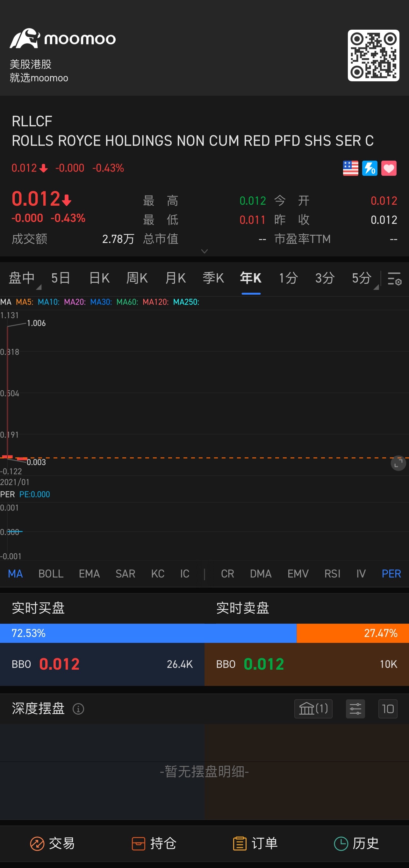The height and width of the screenshot is (868, 409).
Task: Switch to the 1分 chart tab
Action: click(289, 278)
